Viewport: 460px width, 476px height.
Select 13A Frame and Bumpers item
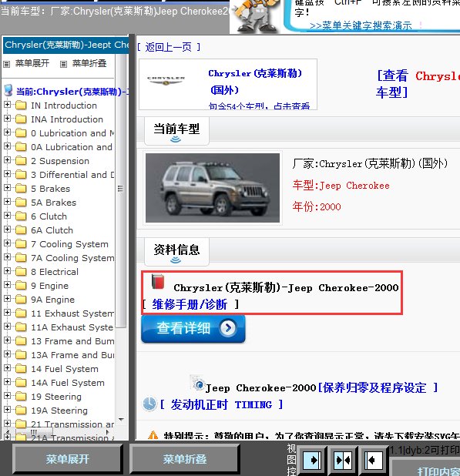click(x=72, y=355)
